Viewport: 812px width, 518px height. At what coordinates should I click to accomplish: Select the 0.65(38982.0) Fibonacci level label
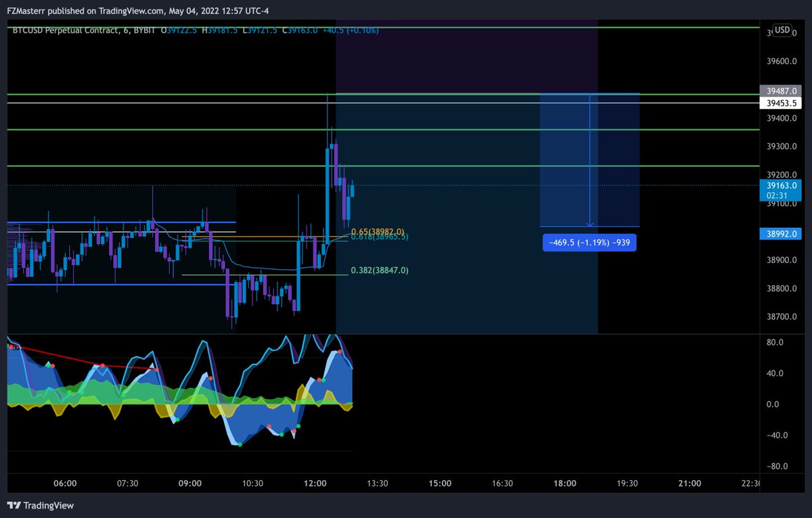point(378,231)
